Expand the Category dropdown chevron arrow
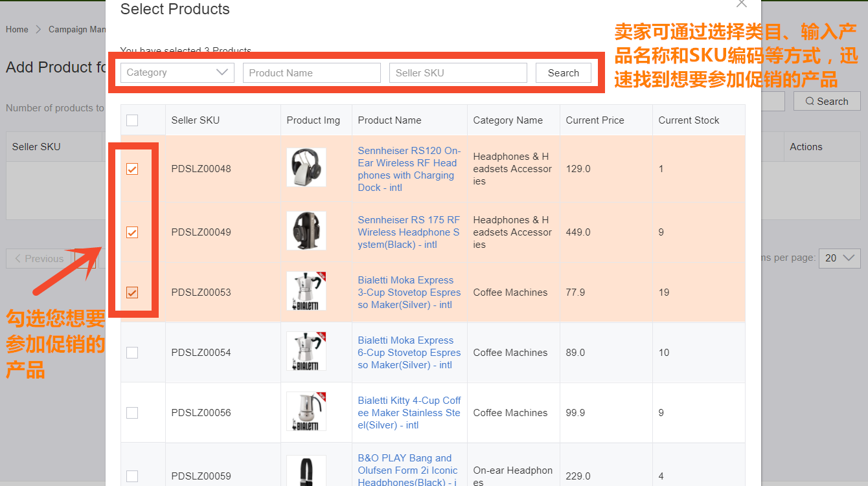Screen dimensions: 868x486 click(223, 72)
